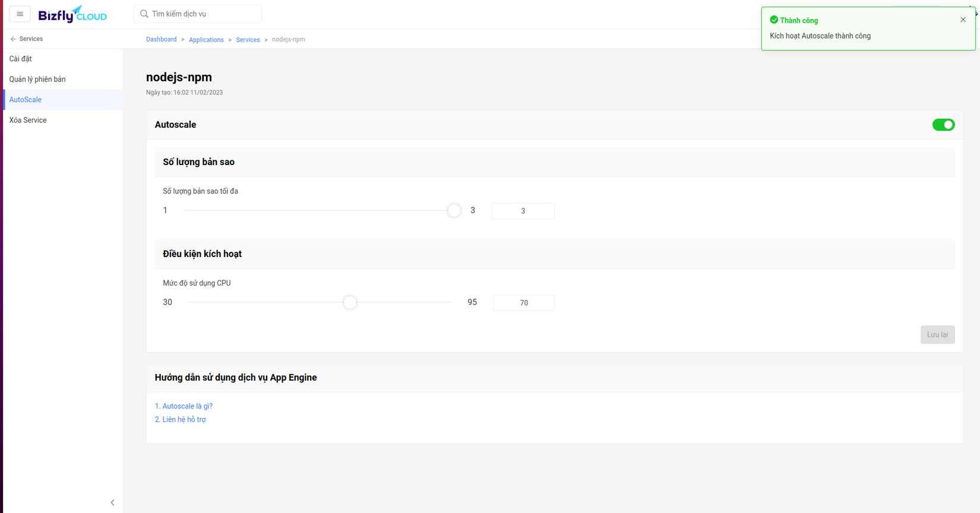Image resolution: width=980 pixels, height=513 pixels.
Task: Click the CPU usage value field
Action: tap(523, 303)
